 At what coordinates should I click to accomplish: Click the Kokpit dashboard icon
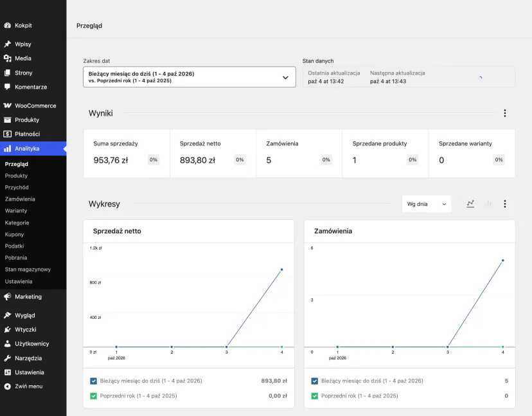coord(8,26)
